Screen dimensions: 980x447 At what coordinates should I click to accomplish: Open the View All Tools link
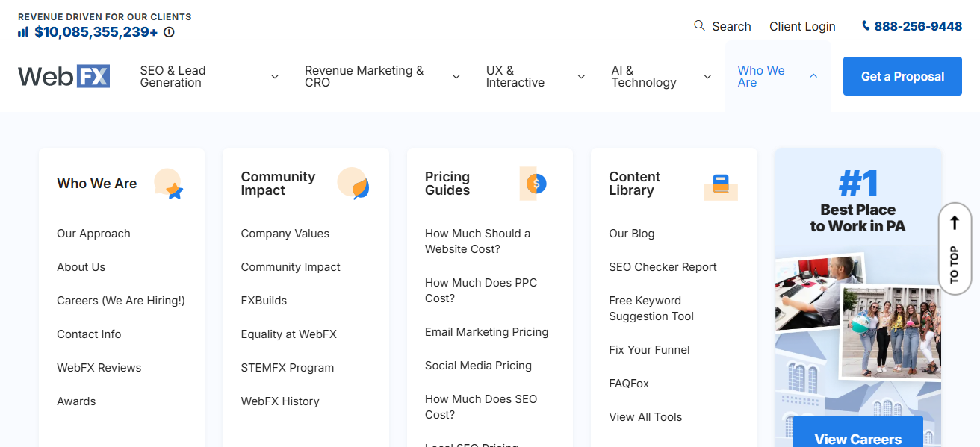(646, 417)
